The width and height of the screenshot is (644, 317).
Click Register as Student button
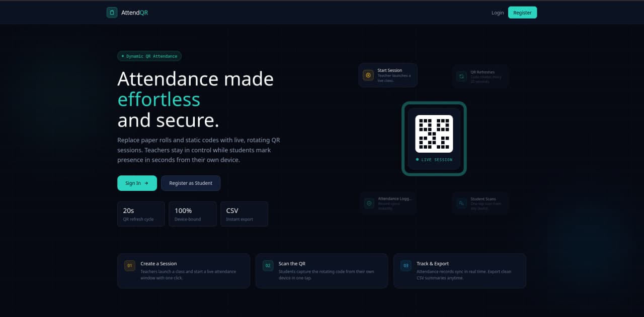(x=191, y=183)
